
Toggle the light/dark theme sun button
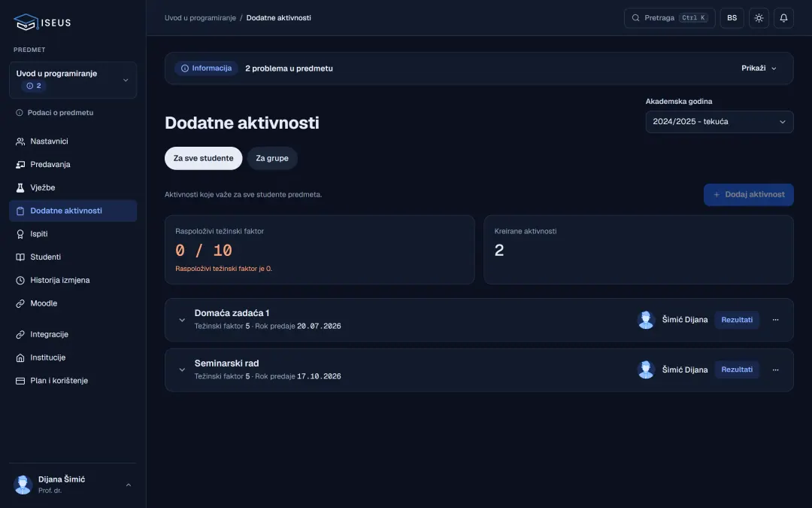coord(759,18)
